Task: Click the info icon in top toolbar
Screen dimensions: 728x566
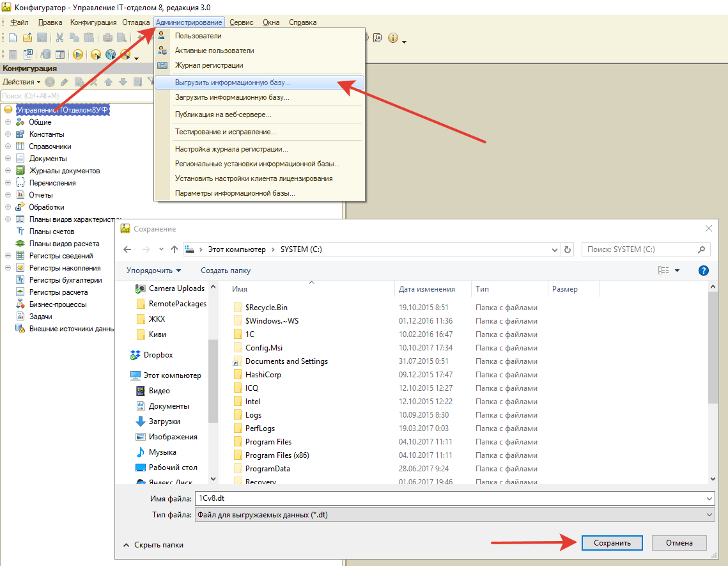Action: coord(392,38)
